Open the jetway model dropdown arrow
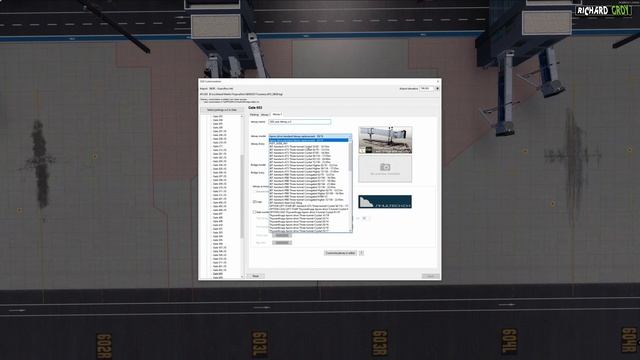Viewport: 640px width, 360px height. (x=350, y=136)
